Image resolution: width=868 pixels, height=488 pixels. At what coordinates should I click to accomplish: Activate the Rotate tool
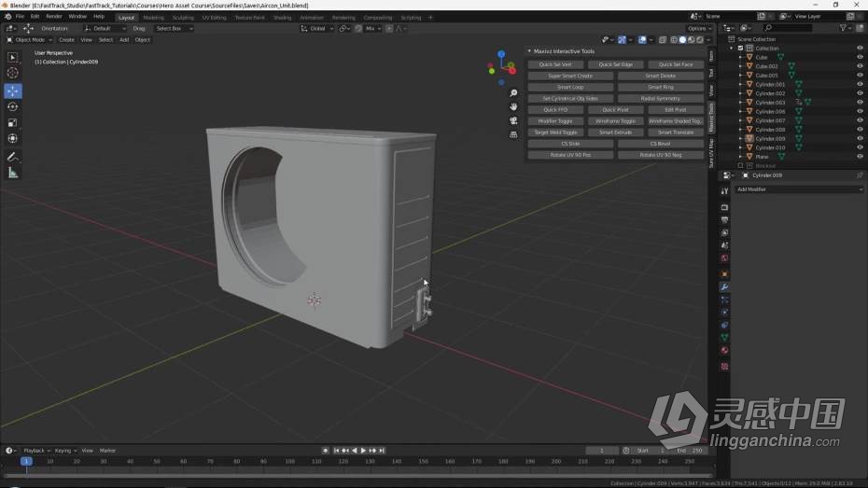pyautogui.click(x=13, y=106)
